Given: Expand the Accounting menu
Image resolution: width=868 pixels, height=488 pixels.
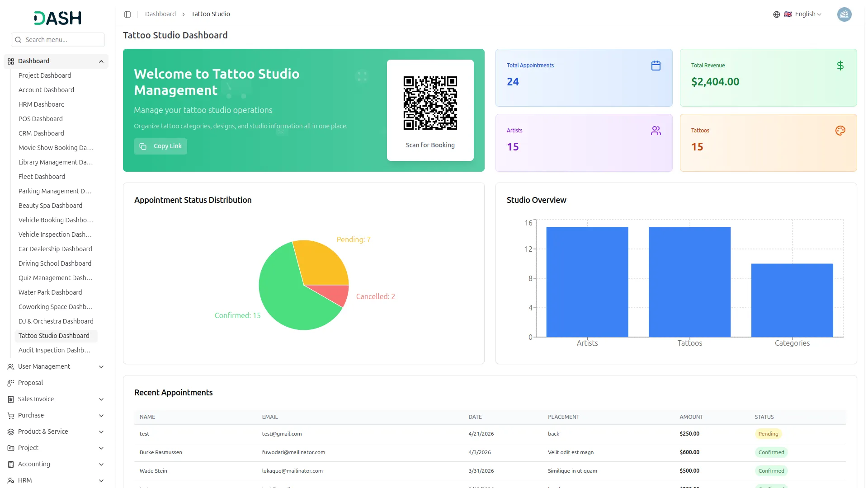Looking at the screenshot, I should (101, 465).
